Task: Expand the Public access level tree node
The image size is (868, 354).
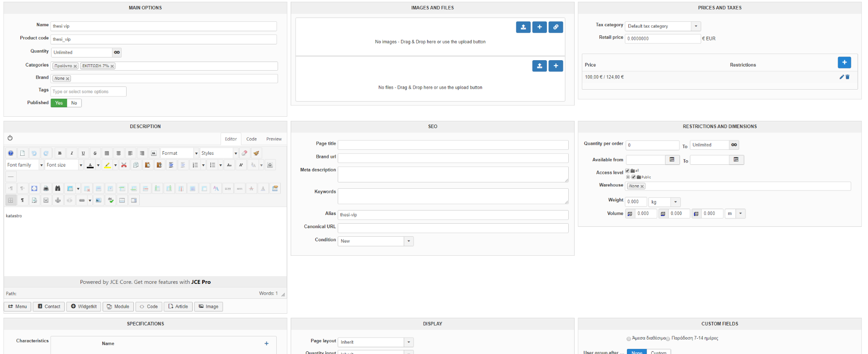Action: (x=628, y=177)
